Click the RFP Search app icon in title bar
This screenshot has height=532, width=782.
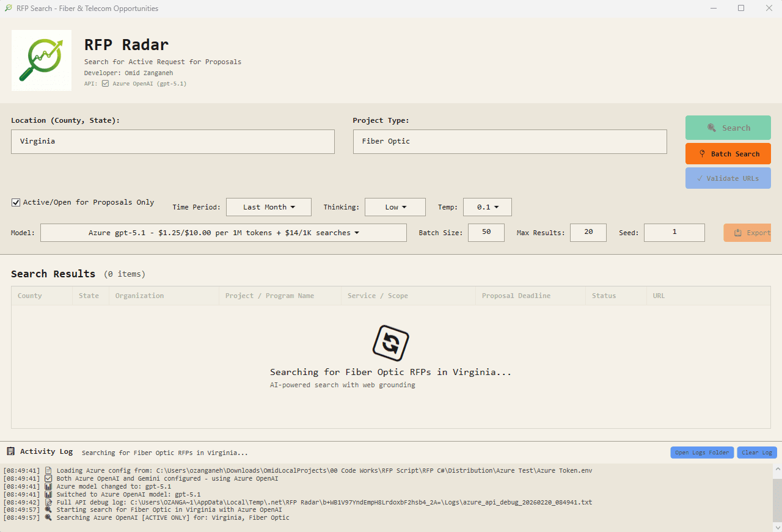(9, 8)
